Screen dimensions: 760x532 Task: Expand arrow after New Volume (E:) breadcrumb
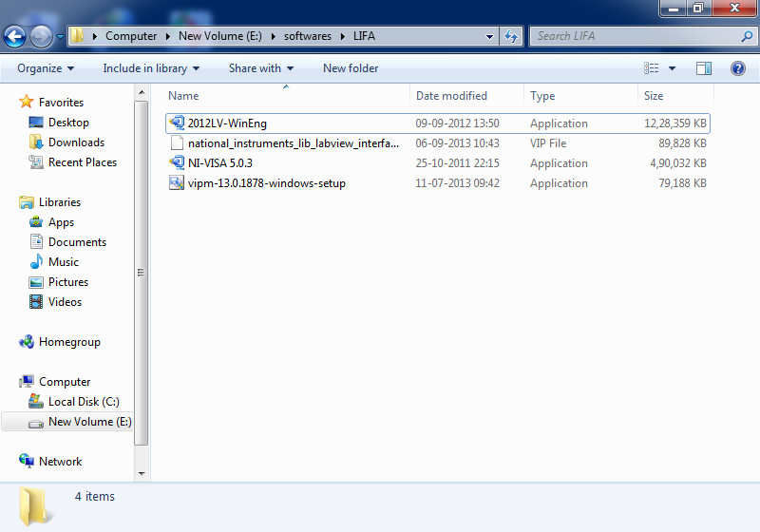click(x=273, y=36)
